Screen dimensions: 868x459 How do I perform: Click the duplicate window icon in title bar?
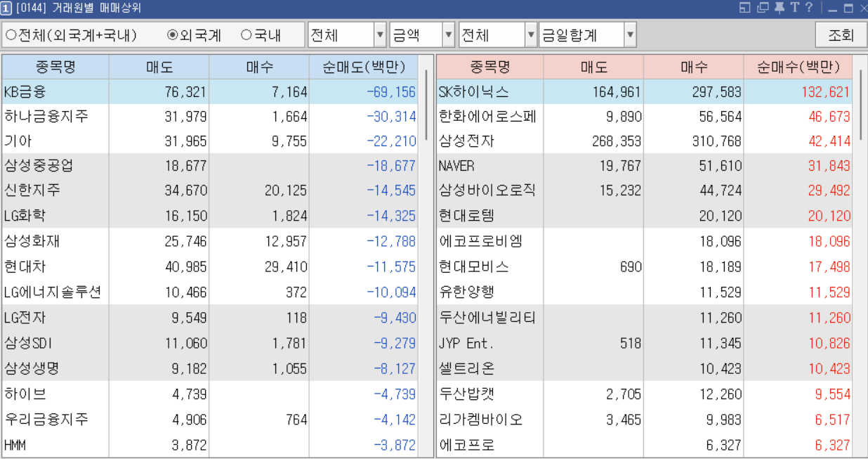[763, 8]
